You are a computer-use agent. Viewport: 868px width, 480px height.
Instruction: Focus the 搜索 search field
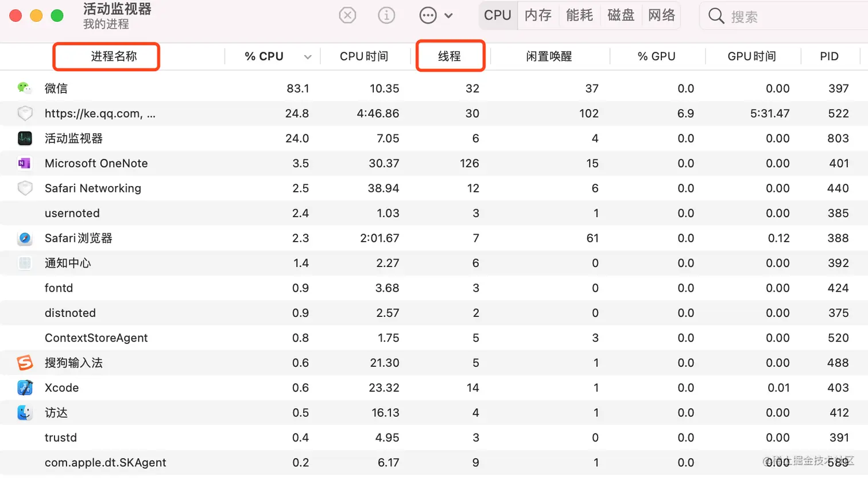pos(784,16)
